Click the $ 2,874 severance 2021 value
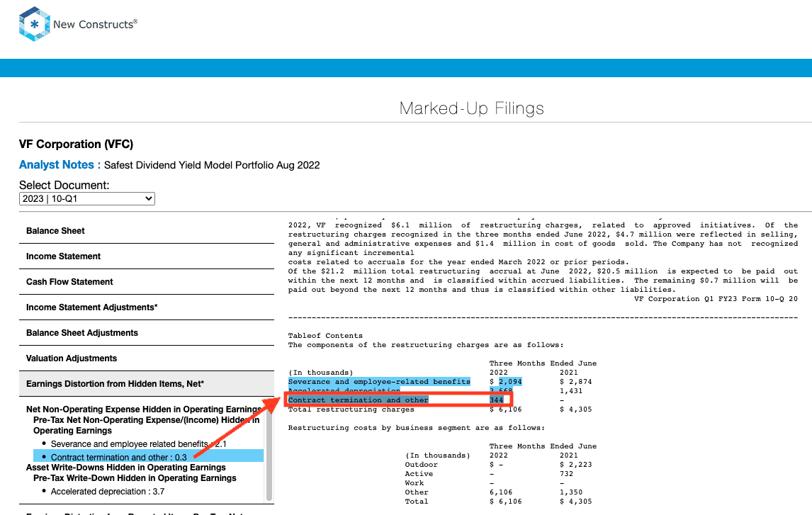 (x=576, y=381)
